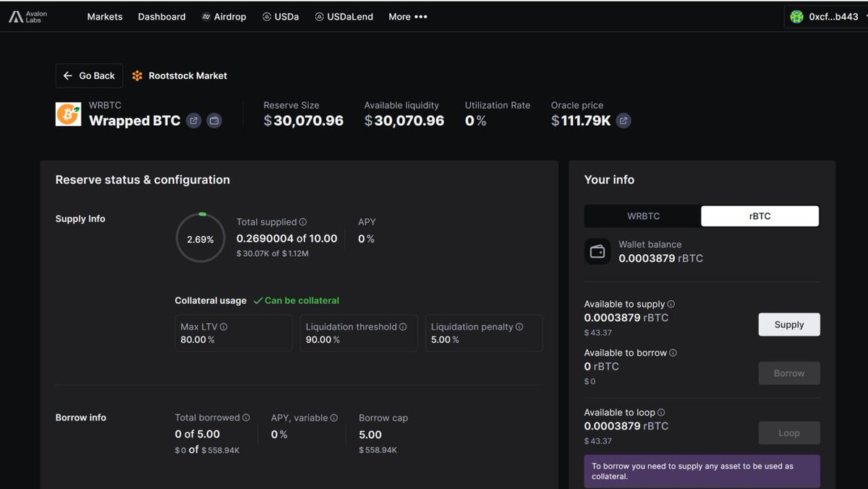Click the Avalon Labs logo
The width and height of the screenshot is (868, 489).
pos(28,17)
